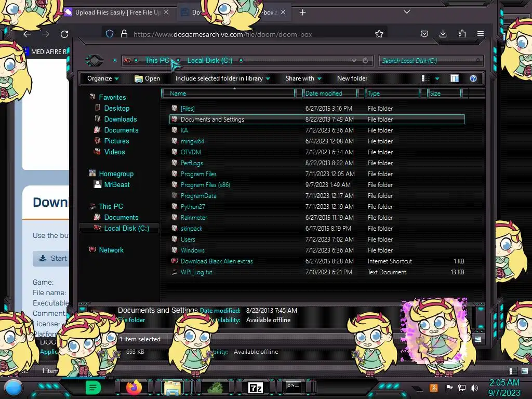Open Include selected folder in library menu
The width and height of the screenshot is (532, 399).
coord(222,78)
